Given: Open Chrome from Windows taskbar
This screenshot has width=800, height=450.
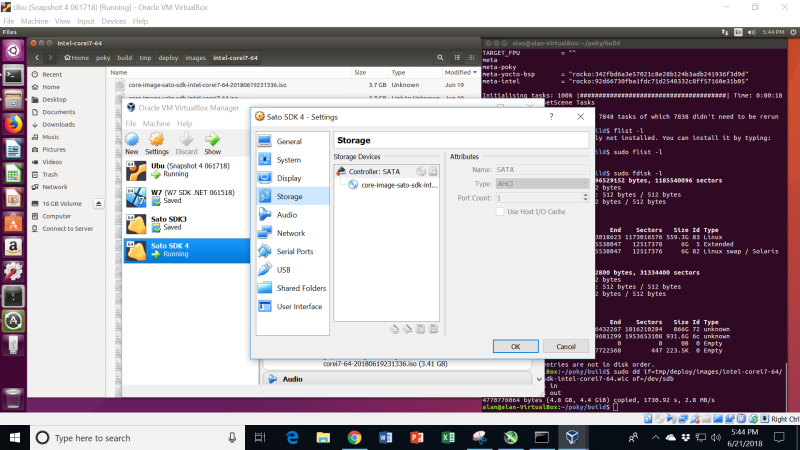Looking at the screenshot, I should point(354,438).
